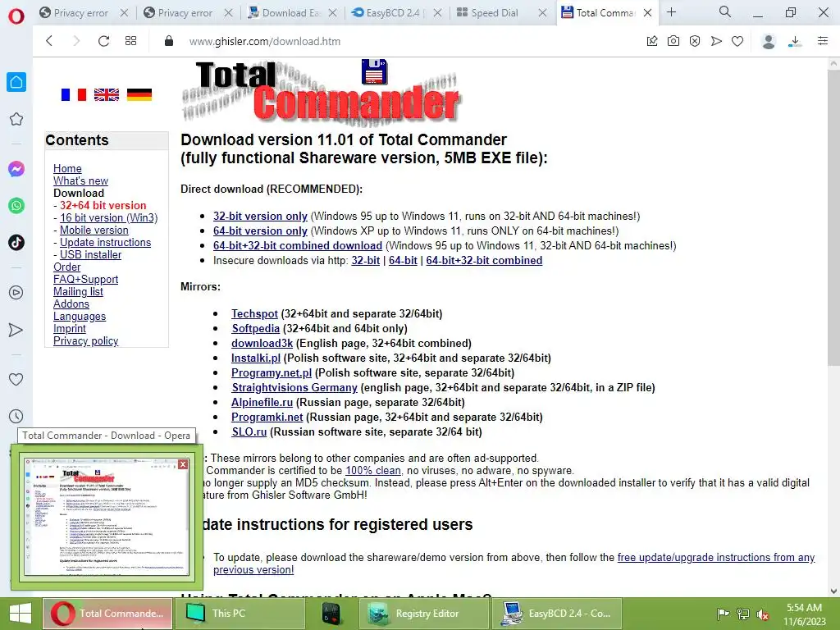Open the Player icon in sidebar
This screenshot has height=630, width=840.
coord(16,293)
